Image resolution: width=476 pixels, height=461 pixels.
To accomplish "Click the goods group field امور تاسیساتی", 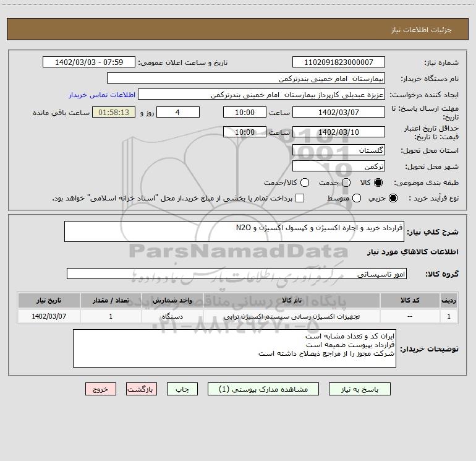I will click(x=237, y=274).
